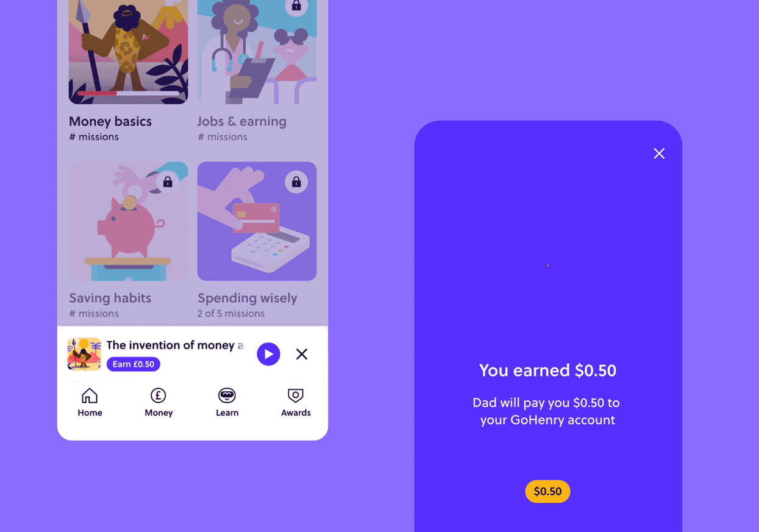Select the Jobs & earning title
Image resolution: width=759 pixels, height=532 pixels.
242,121
